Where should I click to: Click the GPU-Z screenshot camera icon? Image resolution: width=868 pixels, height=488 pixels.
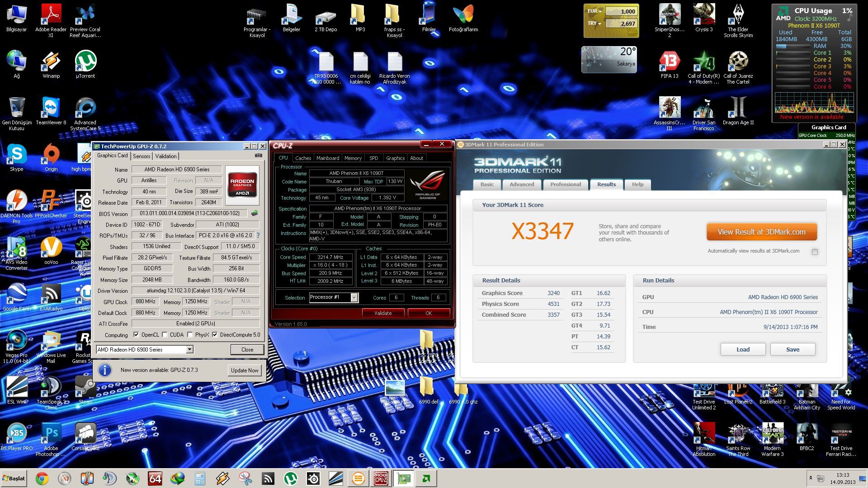258,155
